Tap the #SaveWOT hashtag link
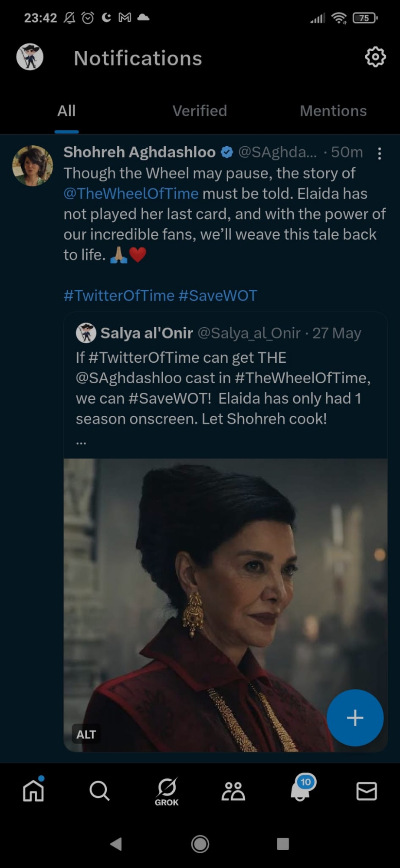The width and height of the screenshot is (400, 868). [x=218, y=296]
